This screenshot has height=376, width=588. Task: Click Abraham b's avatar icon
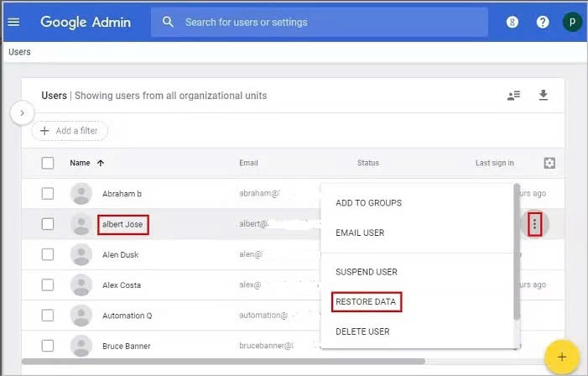click(81, 194)
